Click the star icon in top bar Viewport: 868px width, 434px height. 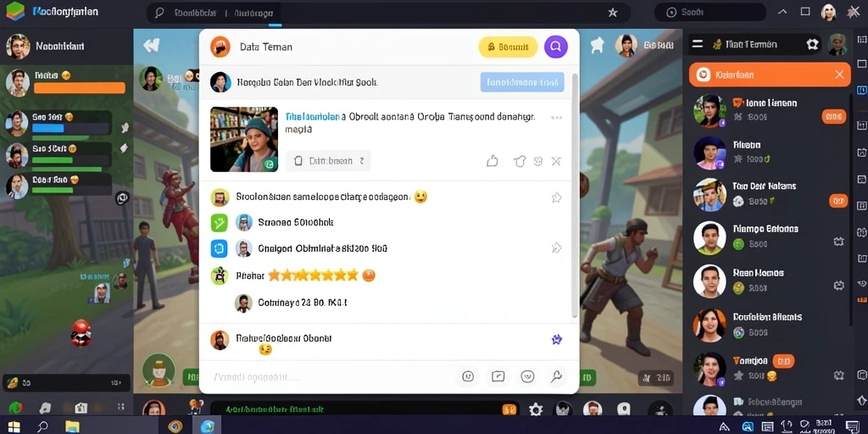[613, 12]
